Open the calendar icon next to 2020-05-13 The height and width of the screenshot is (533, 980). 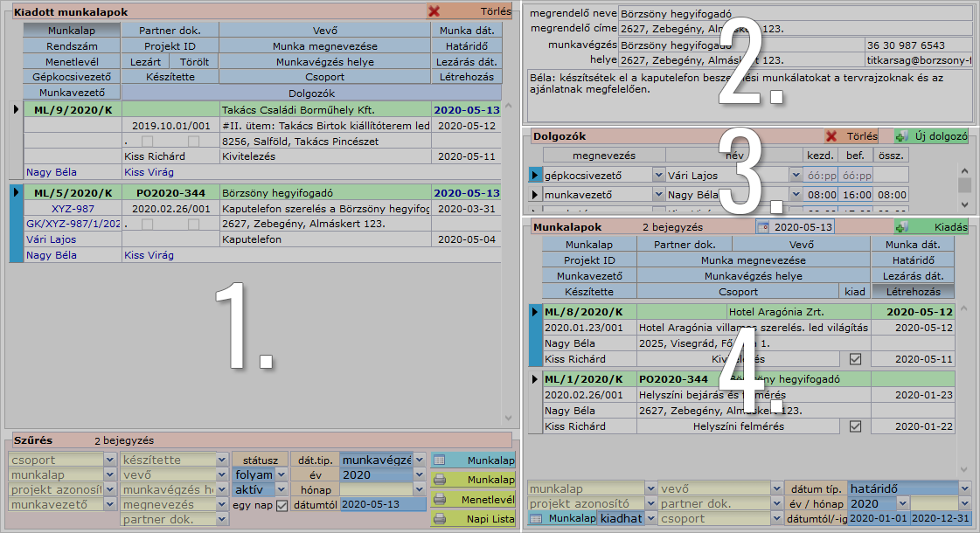[763, 227]
